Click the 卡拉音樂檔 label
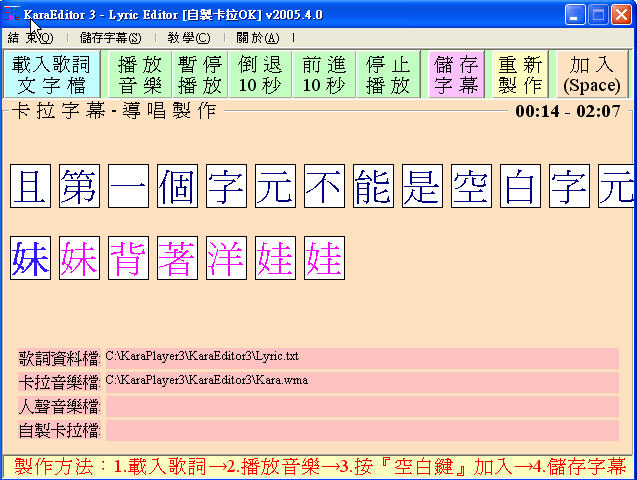 (x=59, y=383)
